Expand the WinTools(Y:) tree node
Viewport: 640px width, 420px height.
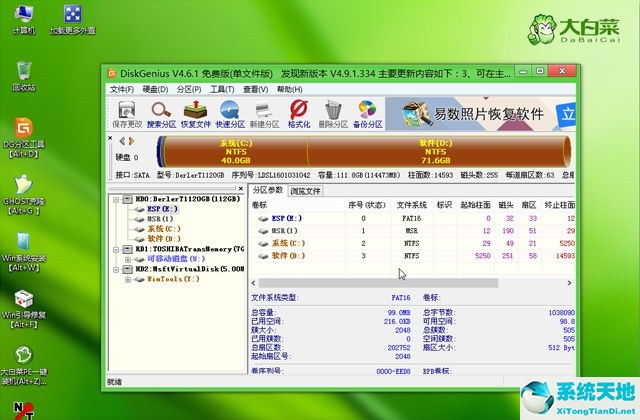[x=128, y=279]
